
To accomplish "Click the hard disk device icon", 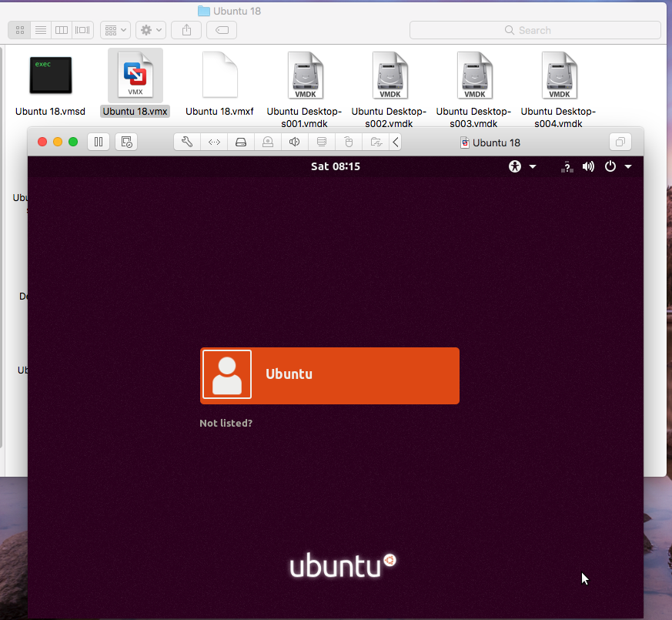I will tap(241, 142).
